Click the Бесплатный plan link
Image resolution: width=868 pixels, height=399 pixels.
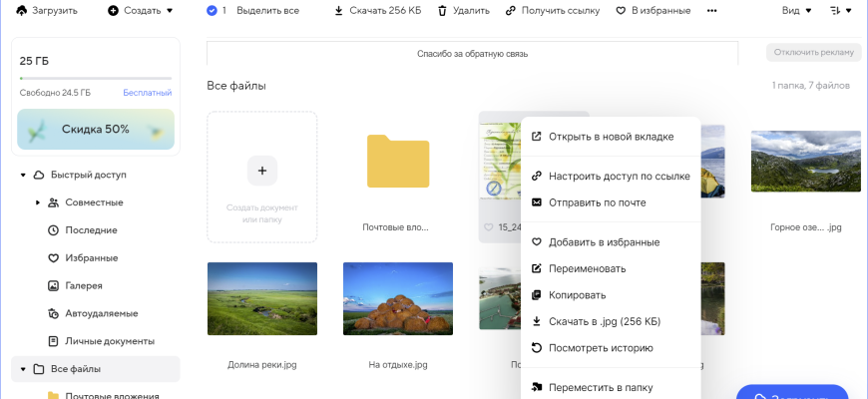point(148,93)
